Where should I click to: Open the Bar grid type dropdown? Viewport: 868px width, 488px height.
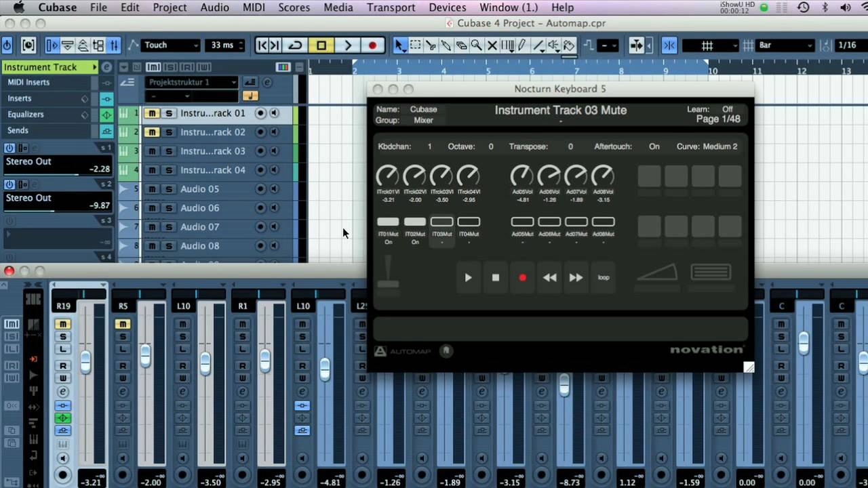785,45
